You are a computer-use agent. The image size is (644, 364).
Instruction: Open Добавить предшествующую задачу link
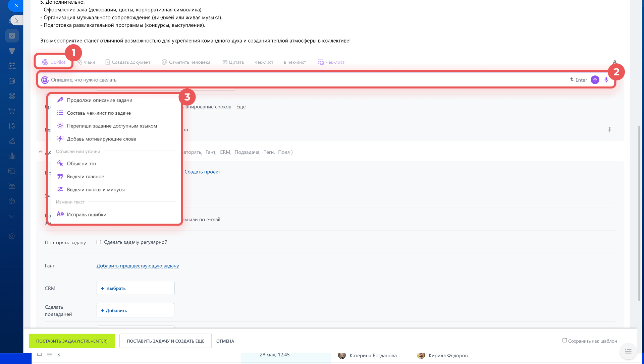tap(138, 266)
